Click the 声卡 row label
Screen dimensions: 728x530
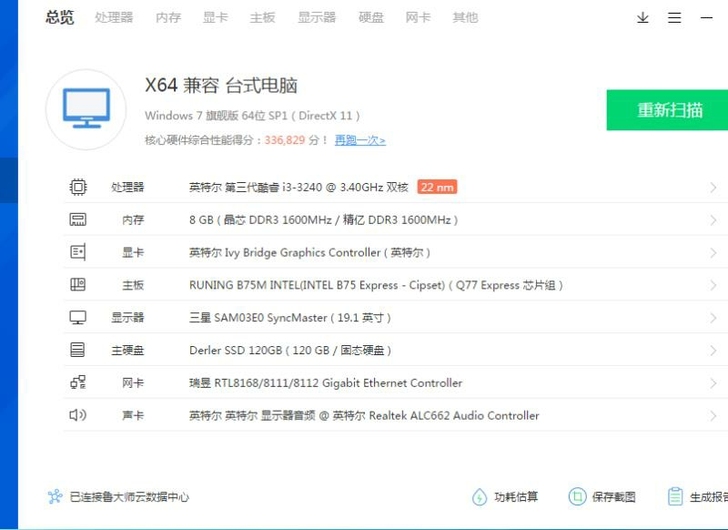[x=133, y=415]
